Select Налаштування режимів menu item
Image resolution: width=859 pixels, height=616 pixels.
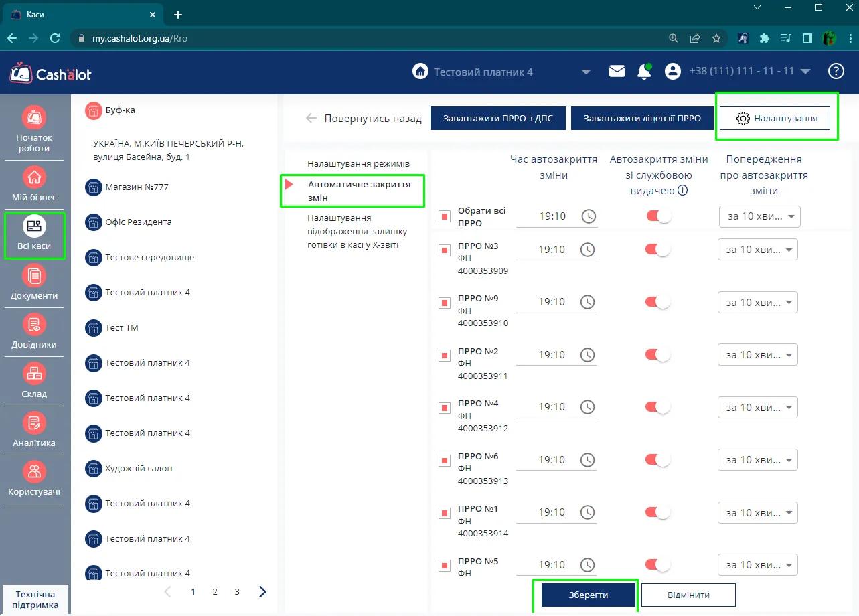[x=358, y=163]
